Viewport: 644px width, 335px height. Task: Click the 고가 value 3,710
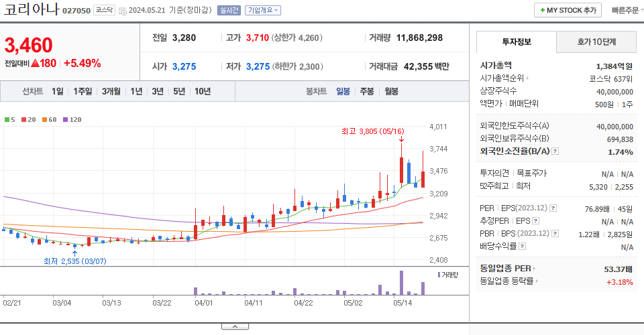point(258,38)
